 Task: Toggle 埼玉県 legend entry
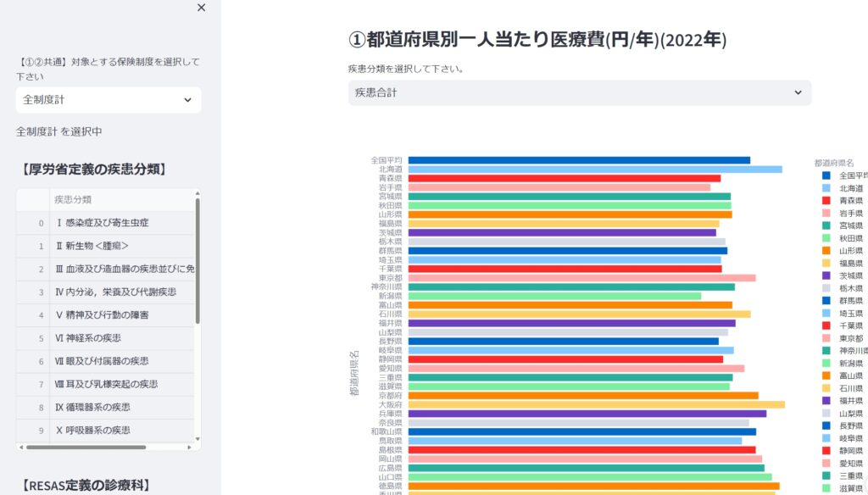[x=843, y=314]
